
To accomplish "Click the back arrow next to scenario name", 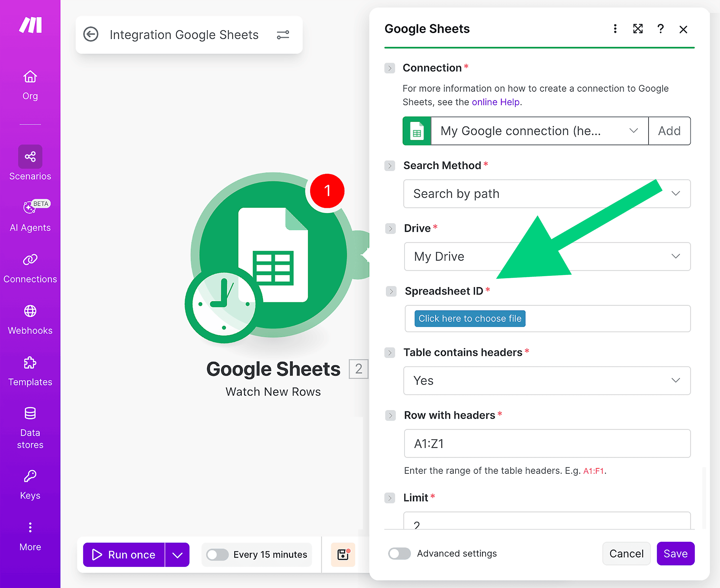I will pyautogui.click(x=91, y=35).
